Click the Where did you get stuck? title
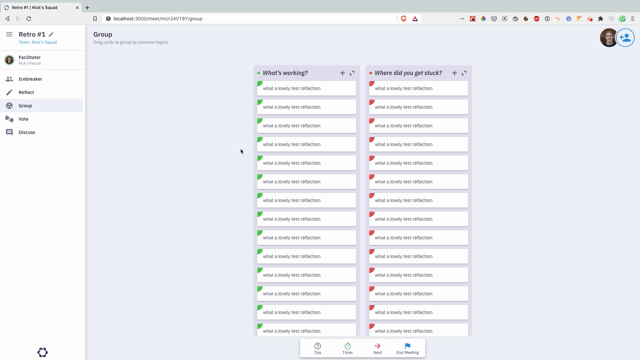This screenshot has height=360, width=640. 408,73
